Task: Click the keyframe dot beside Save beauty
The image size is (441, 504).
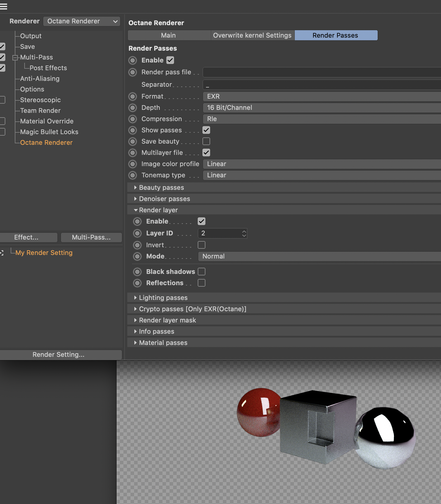Action: (x=133, y=142)
